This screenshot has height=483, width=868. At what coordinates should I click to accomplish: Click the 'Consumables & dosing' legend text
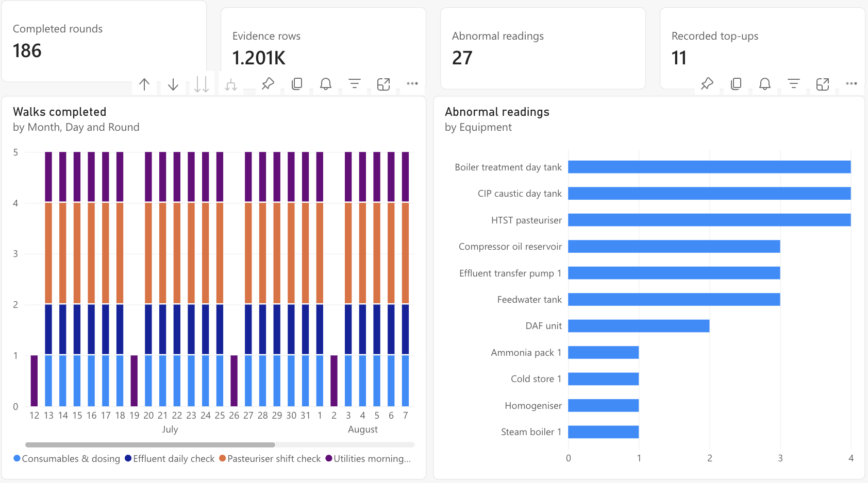(x=71, y=458)
